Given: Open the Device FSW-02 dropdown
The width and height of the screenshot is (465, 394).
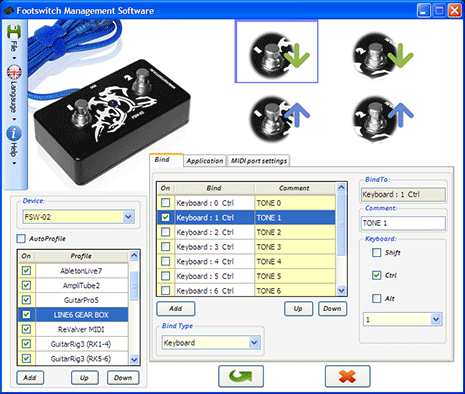Looking at the screenshot, I should pyautogui.click(x=128, y=217).
